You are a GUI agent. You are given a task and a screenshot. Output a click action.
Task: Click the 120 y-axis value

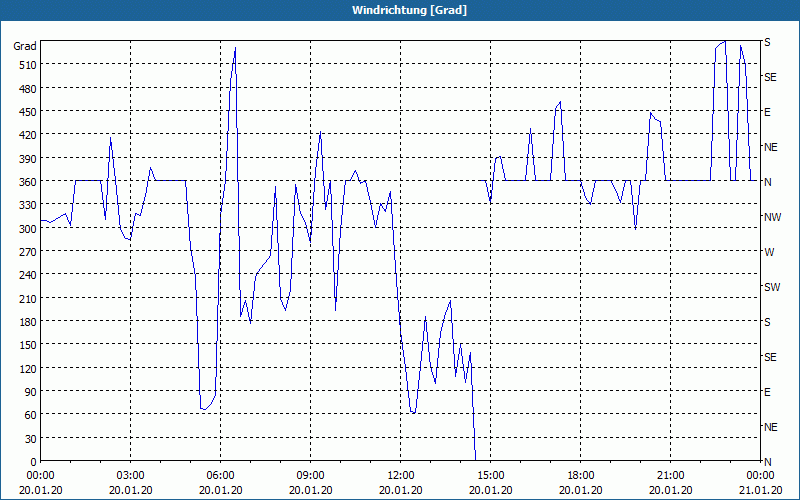coord(28,369)
